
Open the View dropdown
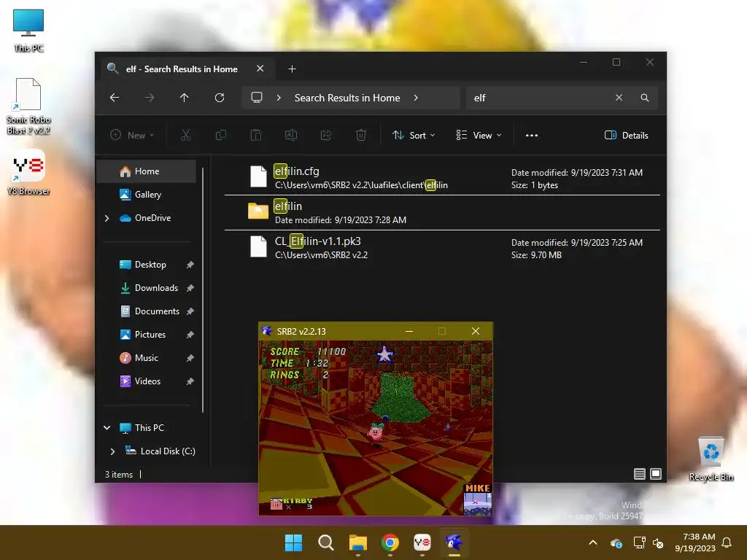(x=479, y=135)
